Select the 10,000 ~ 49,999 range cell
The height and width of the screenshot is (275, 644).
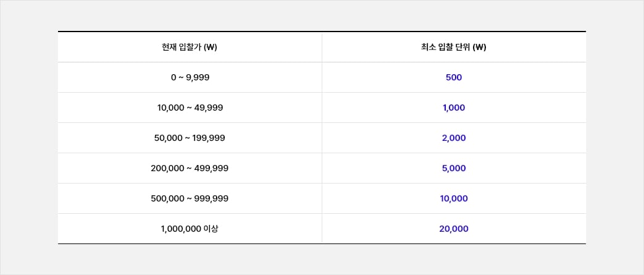point(190,108)
